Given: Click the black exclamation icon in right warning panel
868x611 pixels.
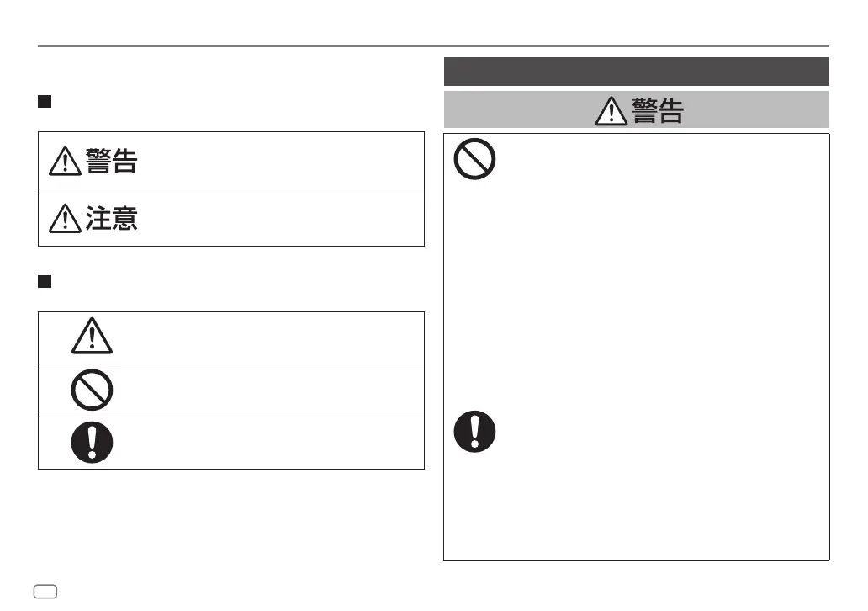Looking at the screenshot, I should 474,432.
